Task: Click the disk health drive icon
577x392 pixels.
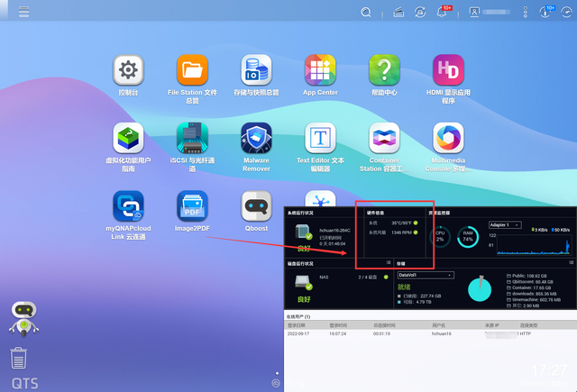Action: 304,282
